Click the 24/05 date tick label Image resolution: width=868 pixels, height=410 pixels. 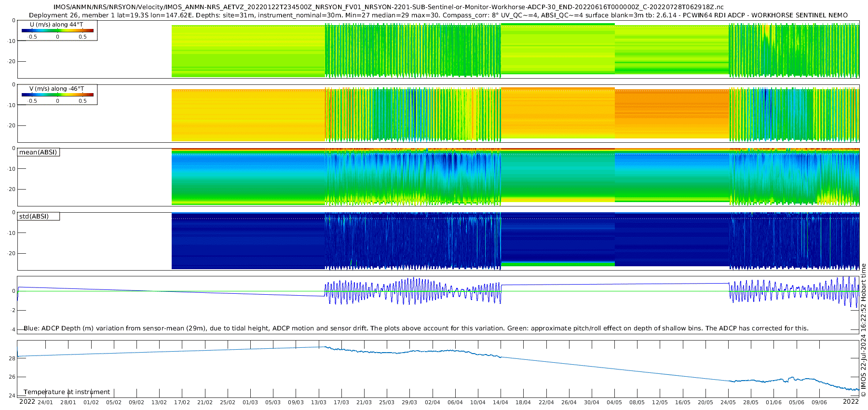(x=728, y=402)
